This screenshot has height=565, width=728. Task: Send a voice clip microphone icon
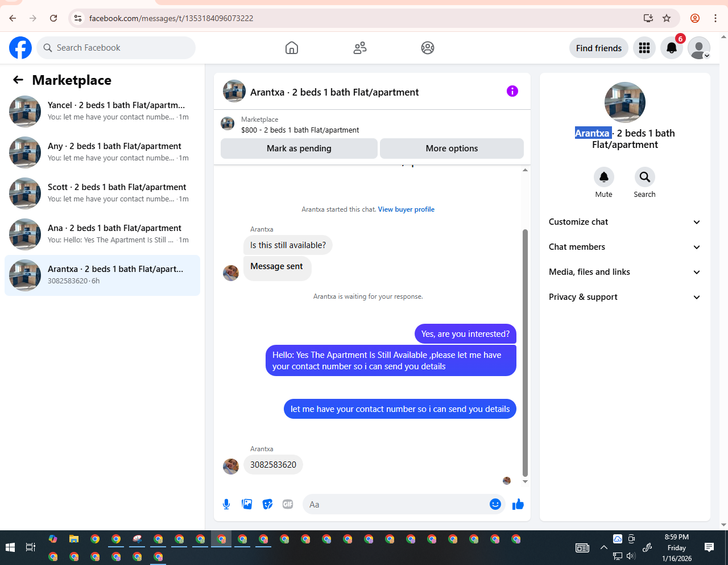click(x=226, y=504)
